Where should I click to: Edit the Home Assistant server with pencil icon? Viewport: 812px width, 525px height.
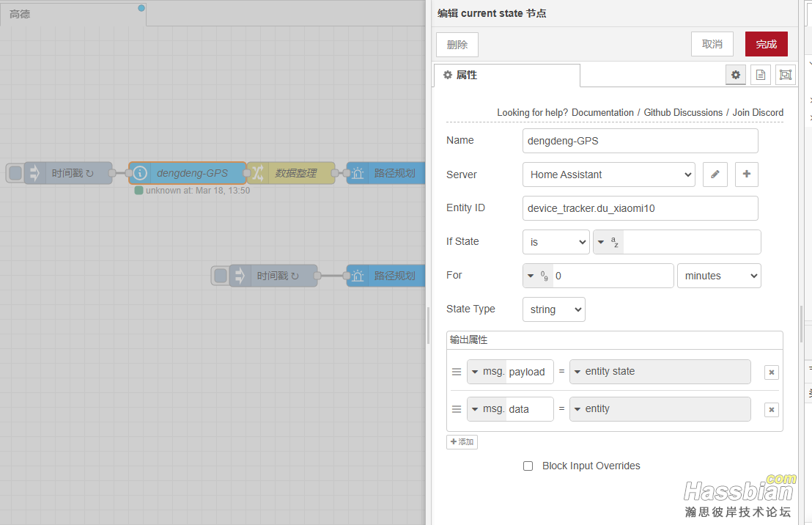715,174
